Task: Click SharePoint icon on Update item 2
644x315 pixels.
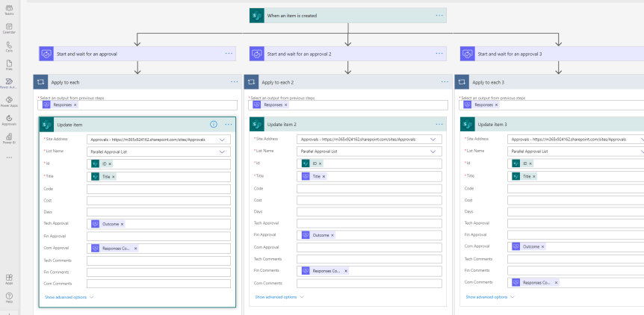Action: (257, 124)
